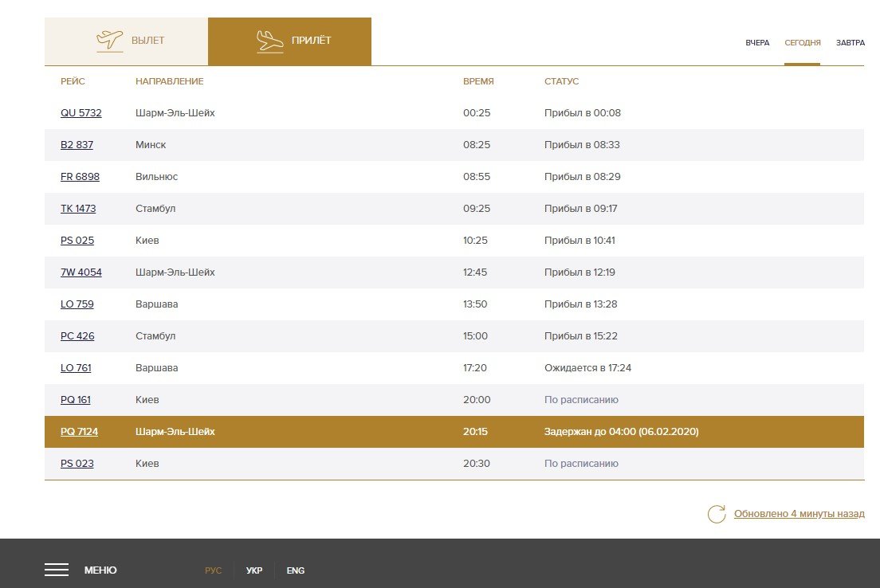Select the ПРИЛЁТ arrivals tab
Image resolution: width=880 pixels, height=588 pixels.
pos(311,41)
